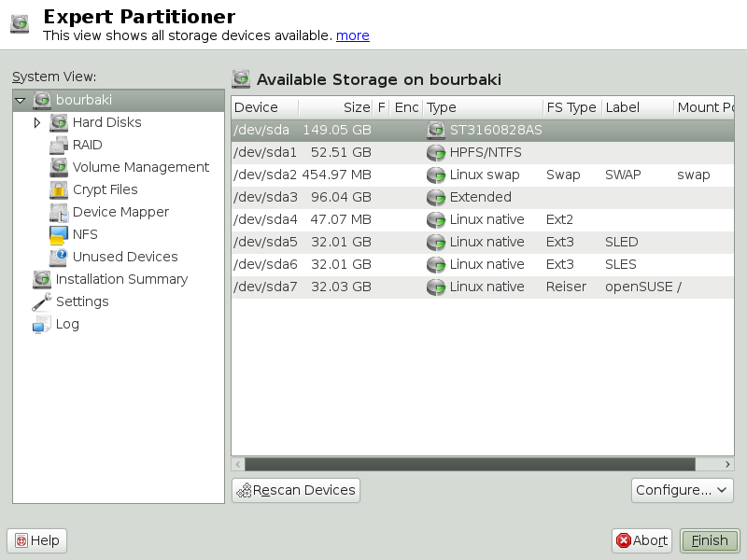Open the Crypt Files icon

[58, 189]
